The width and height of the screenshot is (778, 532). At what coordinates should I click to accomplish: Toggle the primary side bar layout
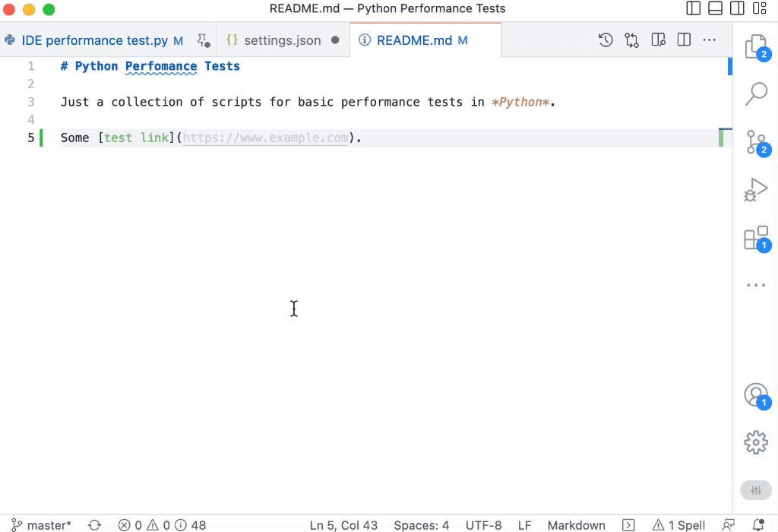click(x=693, y=9)
